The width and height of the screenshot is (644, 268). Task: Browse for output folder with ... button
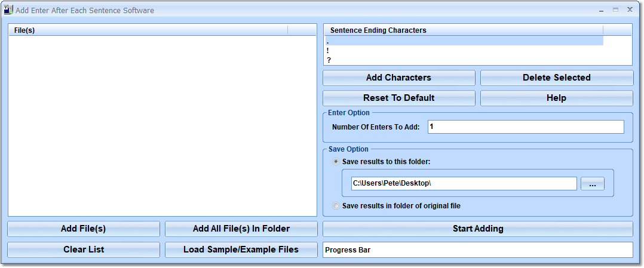click(x=592, y=184)
